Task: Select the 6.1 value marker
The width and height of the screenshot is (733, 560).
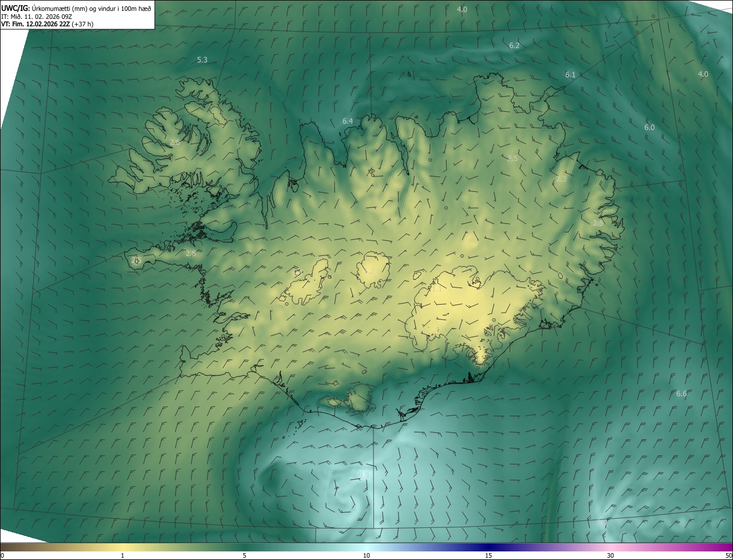Action: (x=570, y=75)
